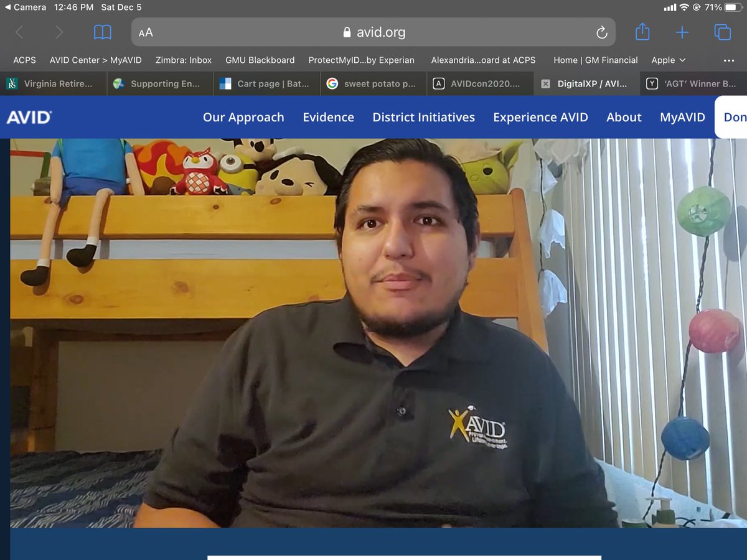Tap the 12:46 PM clock
Screen dimensions: 747x560
73,7
